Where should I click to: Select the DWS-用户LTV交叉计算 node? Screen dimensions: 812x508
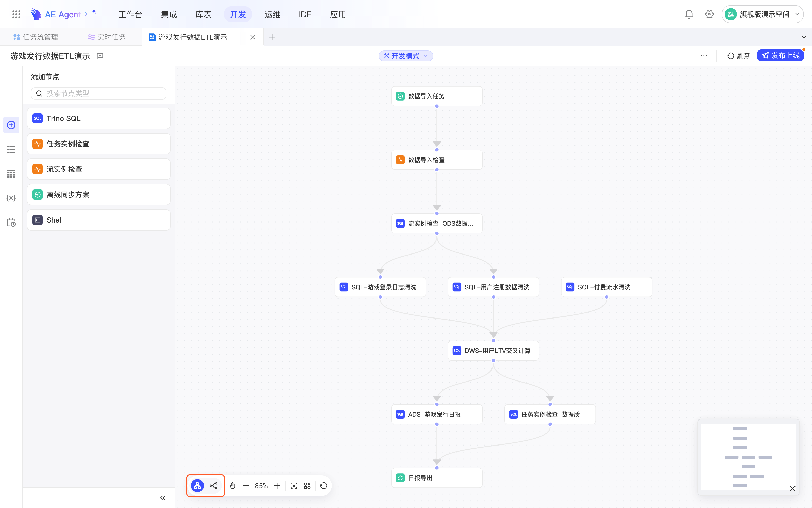click(x=493, y=351)
